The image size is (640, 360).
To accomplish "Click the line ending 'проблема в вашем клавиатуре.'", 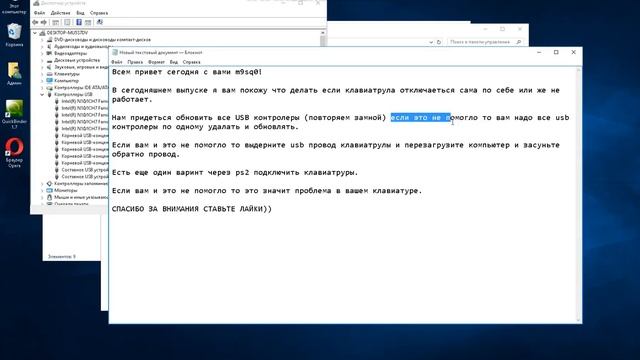I will pyautogui.click(x=267, y=191).
